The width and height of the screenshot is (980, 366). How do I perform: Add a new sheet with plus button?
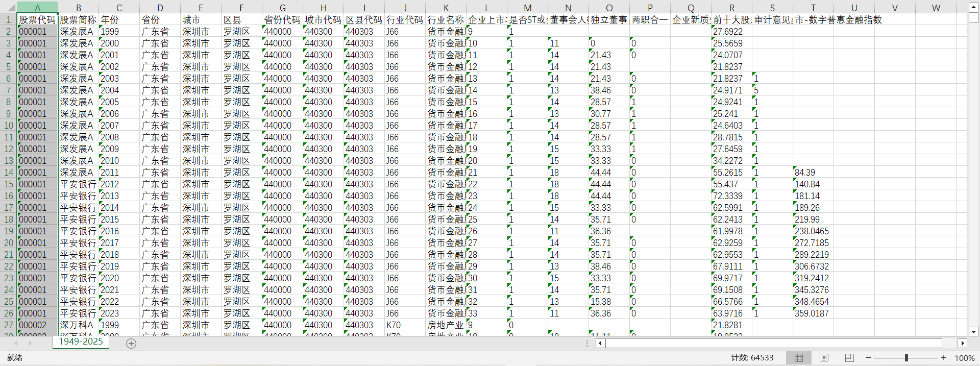[x=131, y=344]
